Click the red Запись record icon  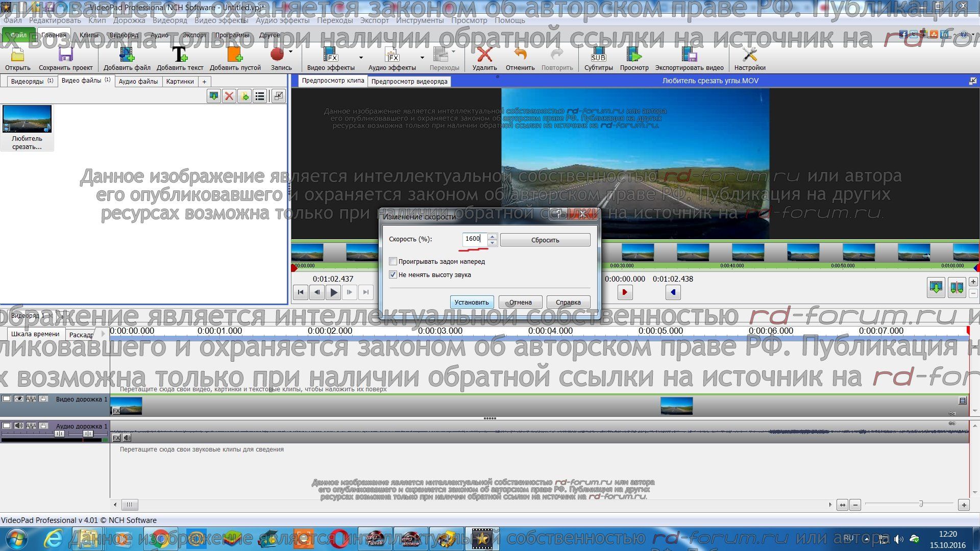277,54
